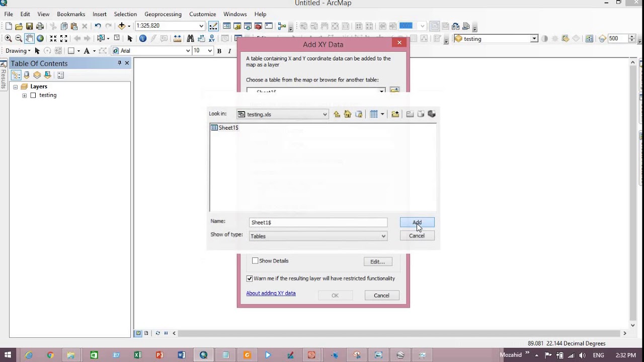Expand the testing layer node
This screenshot has width=644, height=362.
24,96
